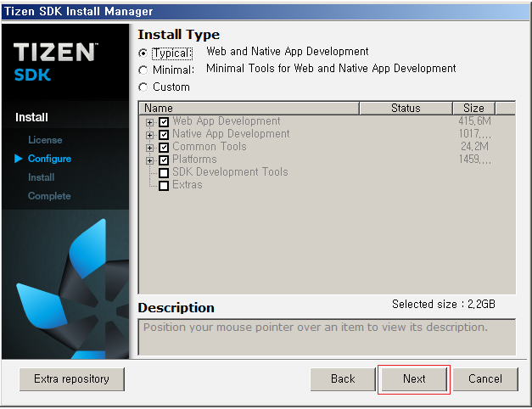Click the Size column header
The image size is (532, 409).
(473, 109)
